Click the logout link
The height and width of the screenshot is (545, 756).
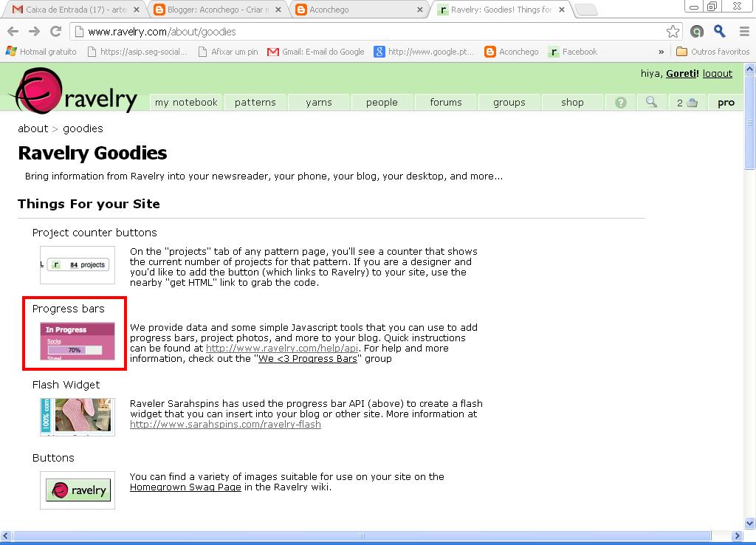(x=718, y=74)
